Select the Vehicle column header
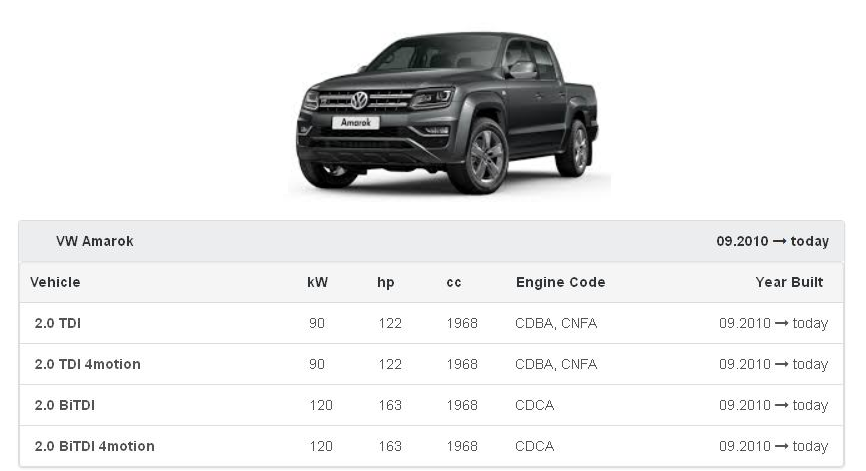 coord(55,282)
